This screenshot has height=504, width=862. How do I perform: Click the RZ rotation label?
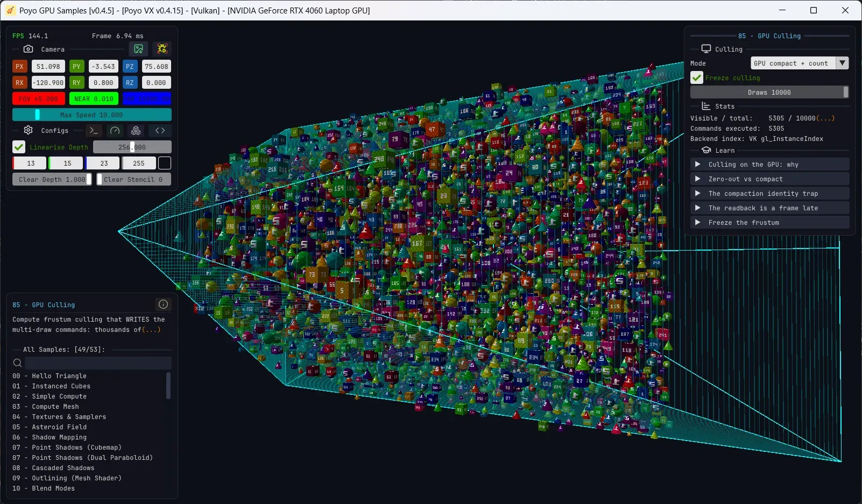tap(130, 82)
